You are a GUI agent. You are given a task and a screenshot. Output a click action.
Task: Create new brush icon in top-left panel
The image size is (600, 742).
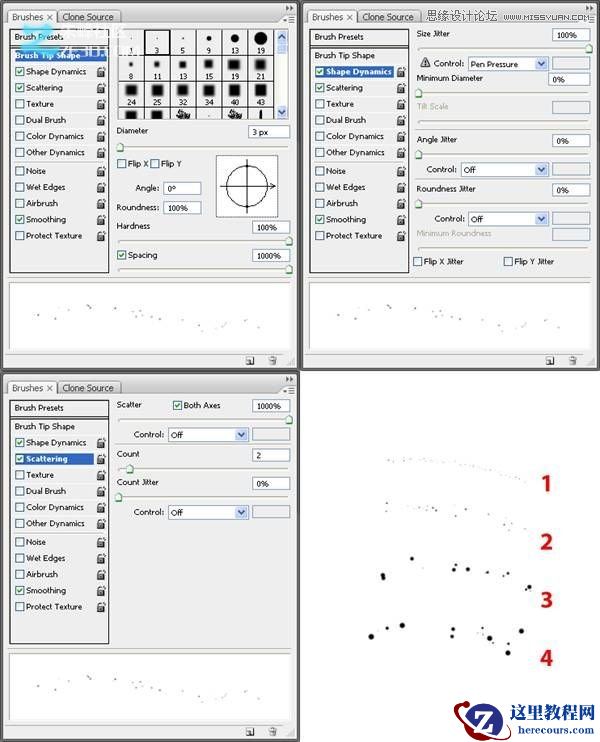click(x=250, y=361)
